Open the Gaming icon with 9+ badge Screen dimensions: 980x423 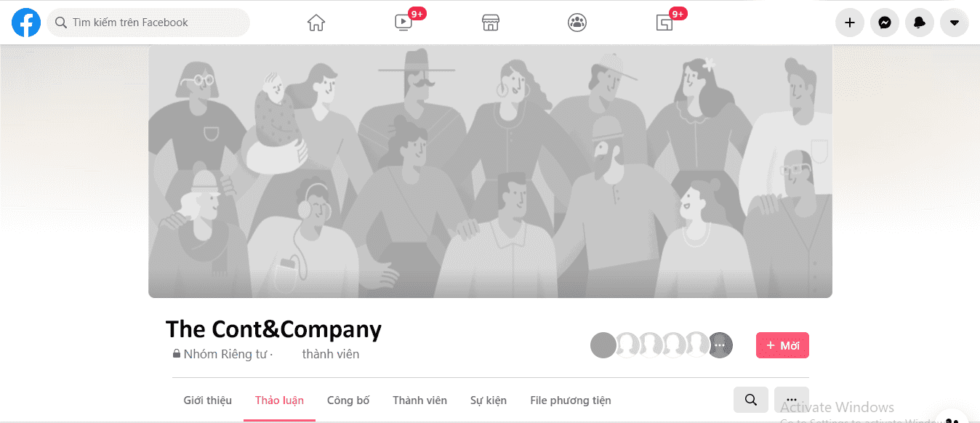tap(664, 23)
